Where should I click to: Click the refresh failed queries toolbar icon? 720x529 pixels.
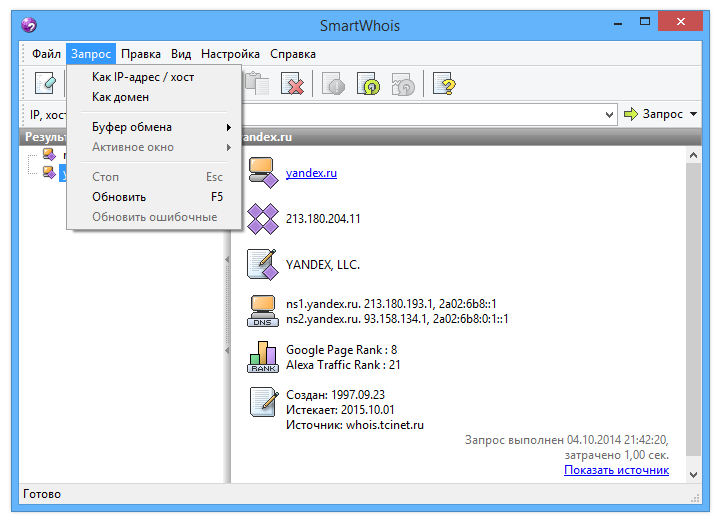tap(403, 83)
